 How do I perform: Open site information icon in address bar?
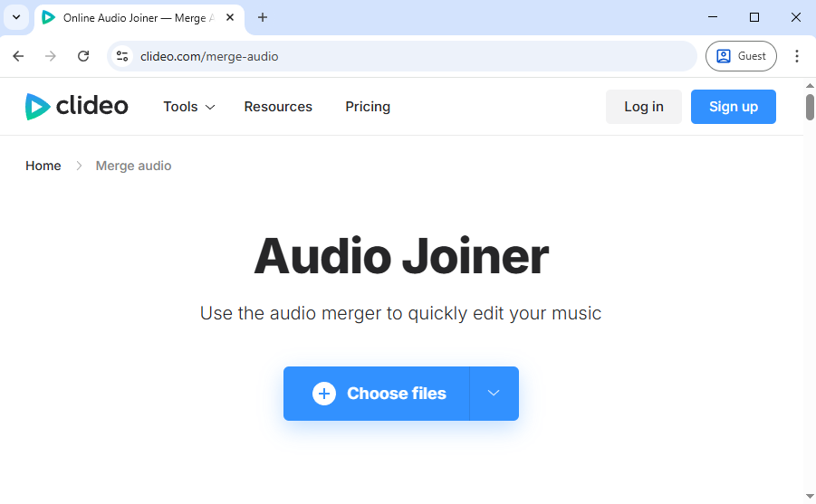(122, 56)
